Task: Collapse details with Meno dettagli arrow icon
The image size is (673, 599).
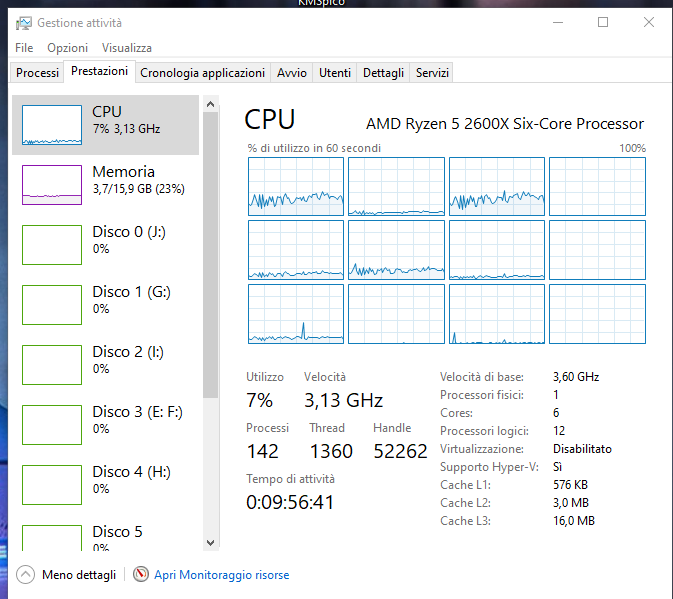Action: click(x=25, y=575)
